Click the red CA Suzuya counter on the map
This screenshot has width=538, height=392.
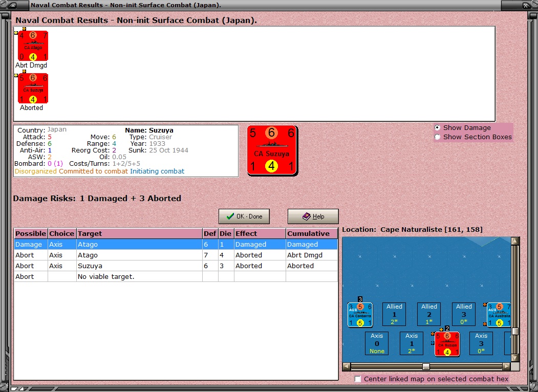447,344
